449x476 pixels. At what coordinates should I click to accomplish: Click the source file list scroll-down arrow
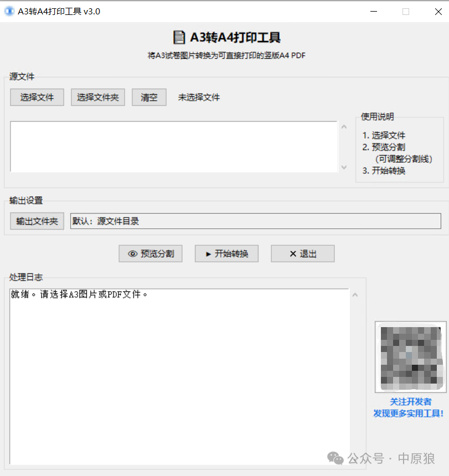point(344,167)
